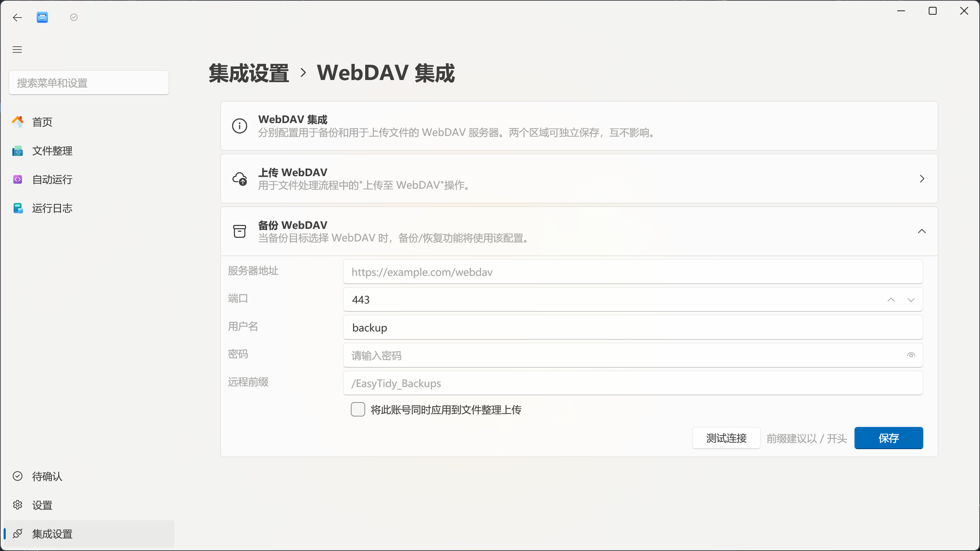Click the 运行日志 sidebar icon
Viewport: 980px width, 551px height.
coord(18,208)
